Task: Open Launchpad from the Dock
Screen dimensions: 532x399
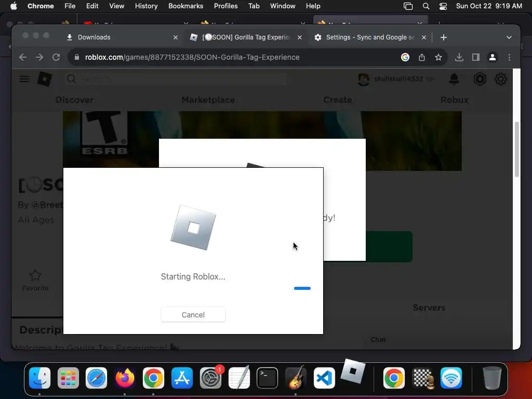Action: coord(68,378)
